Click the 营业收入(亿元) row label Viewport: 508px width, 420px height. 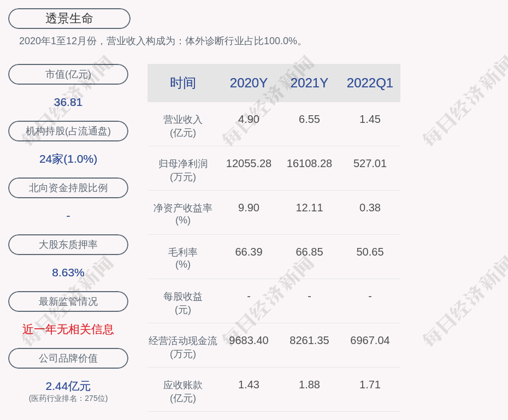(x=183, y=126)
